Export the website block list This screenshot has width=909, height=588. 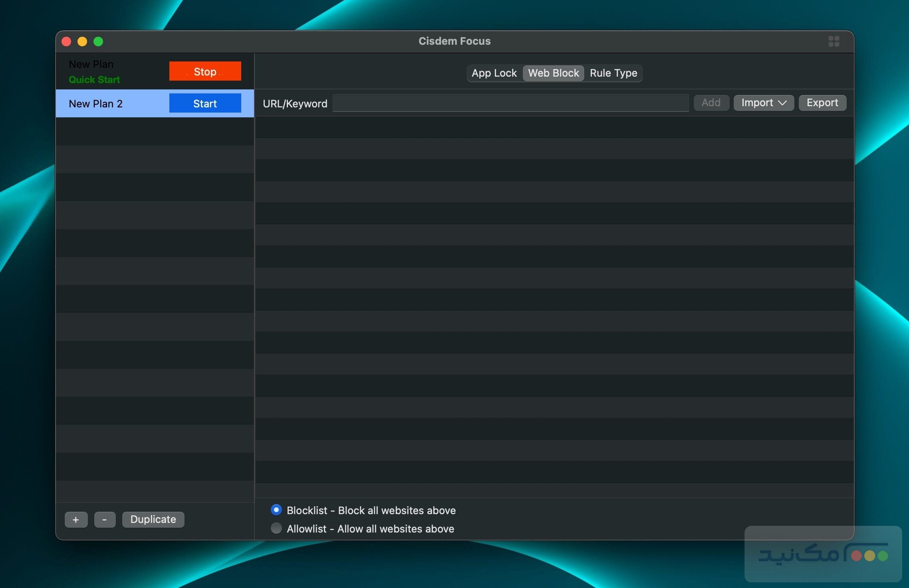(x=822, y=103)
